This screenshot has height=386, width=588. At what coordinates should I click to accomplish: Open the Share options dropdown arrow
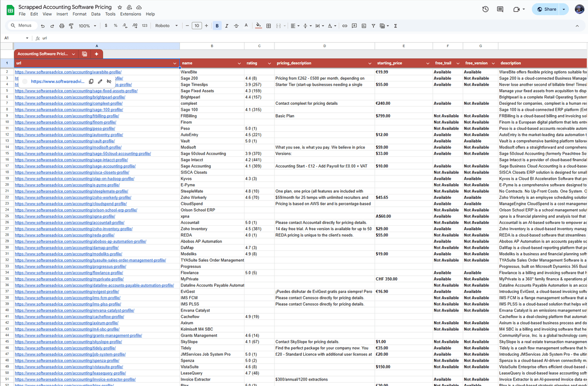(x=564, y=9)
